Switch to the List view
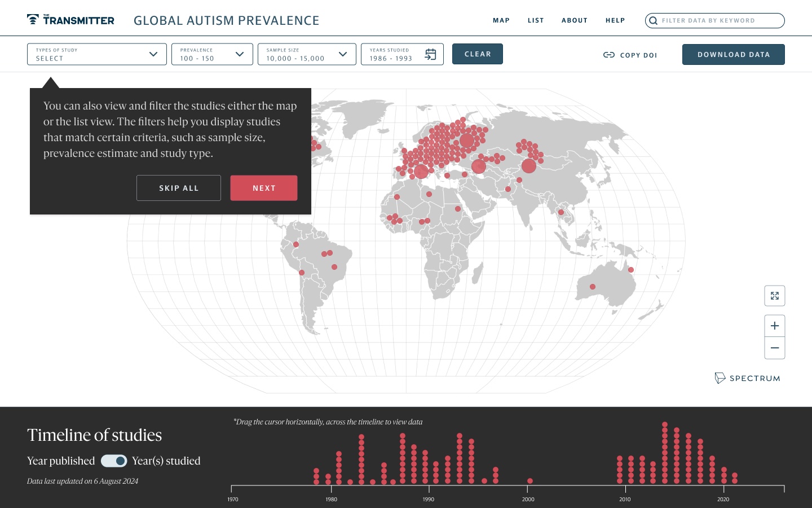 (536, 20)
